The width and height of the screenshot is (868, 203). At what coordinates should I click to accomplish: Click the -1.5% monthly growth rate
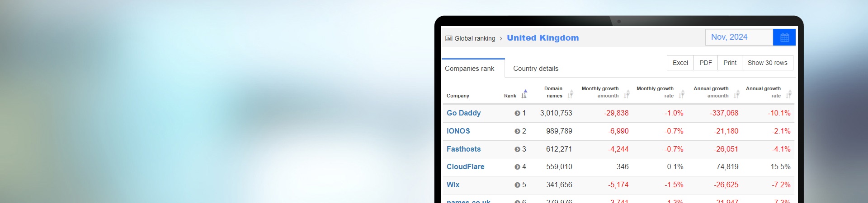tap(674, 185)
